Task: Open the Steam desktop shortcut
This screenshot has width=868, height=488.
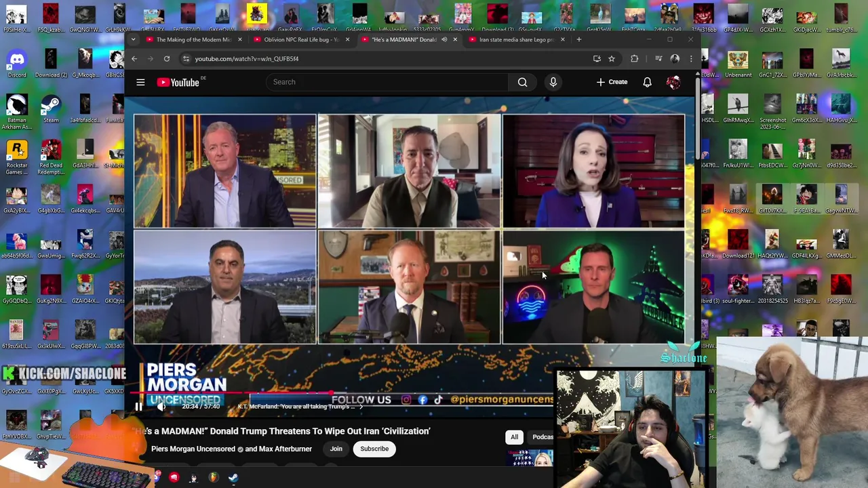Action: [x=51, y=108]
